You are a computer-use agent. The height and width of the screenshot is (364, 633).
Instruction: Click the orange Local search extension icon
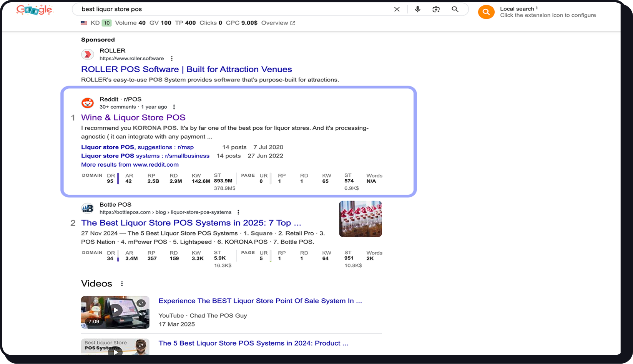(486, 12)
